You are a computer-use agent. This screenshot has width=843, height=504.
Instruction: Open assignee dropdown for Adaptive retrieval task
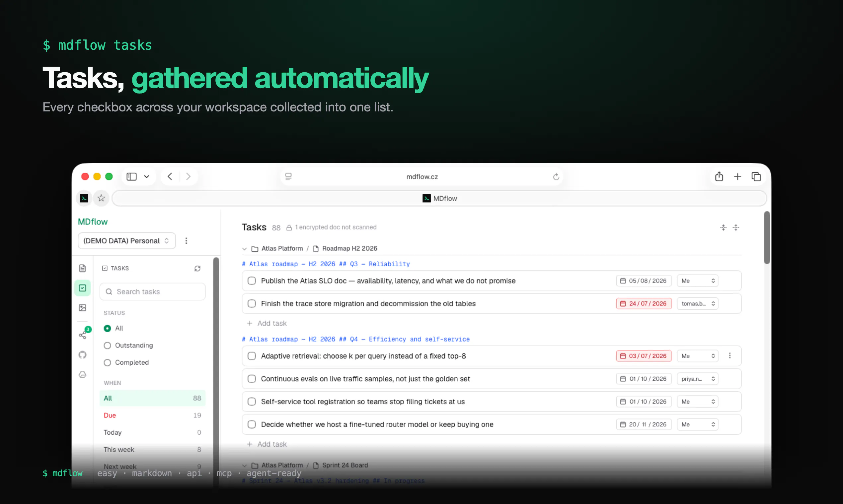click(698, 356)
